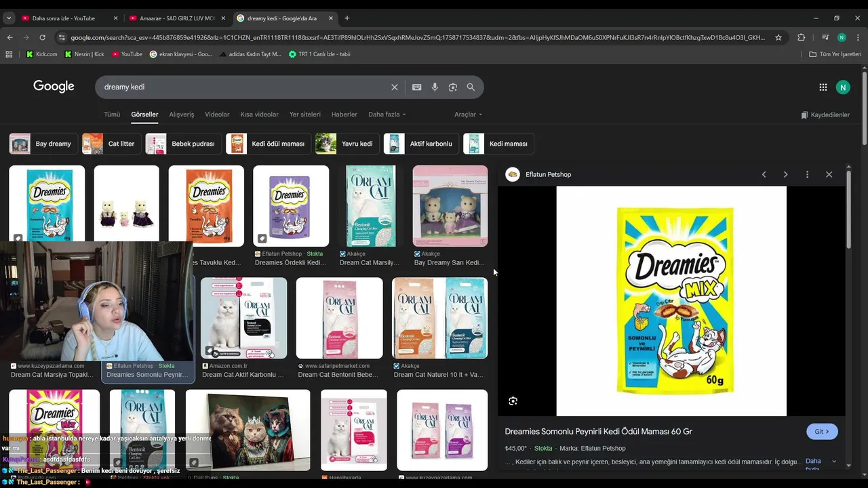Viewport: 868px width, 488px height.
Task: Open the preview panel three-dot menu
Action: coord(807,175)
